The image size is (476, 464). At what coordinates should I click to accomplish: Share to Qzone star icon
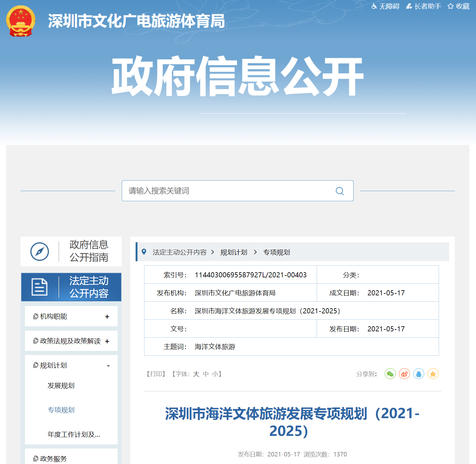click(433, 374)
